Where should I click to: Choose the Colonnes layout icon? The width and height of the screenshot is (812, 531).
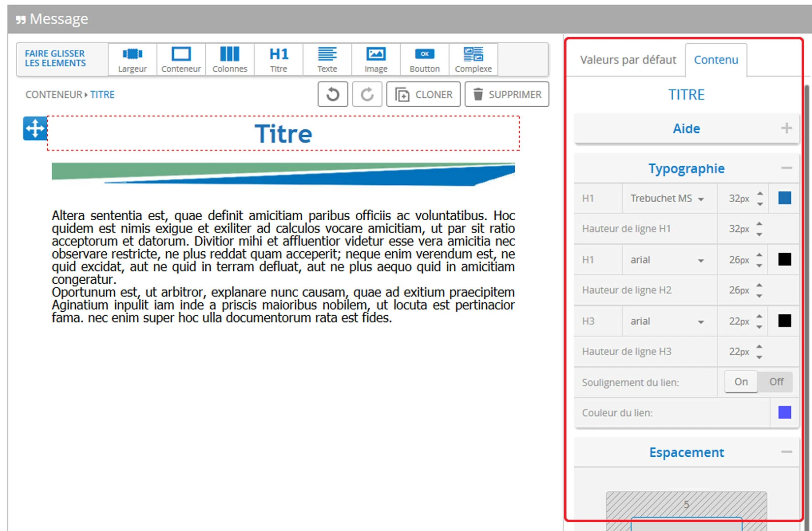point(230,59)
